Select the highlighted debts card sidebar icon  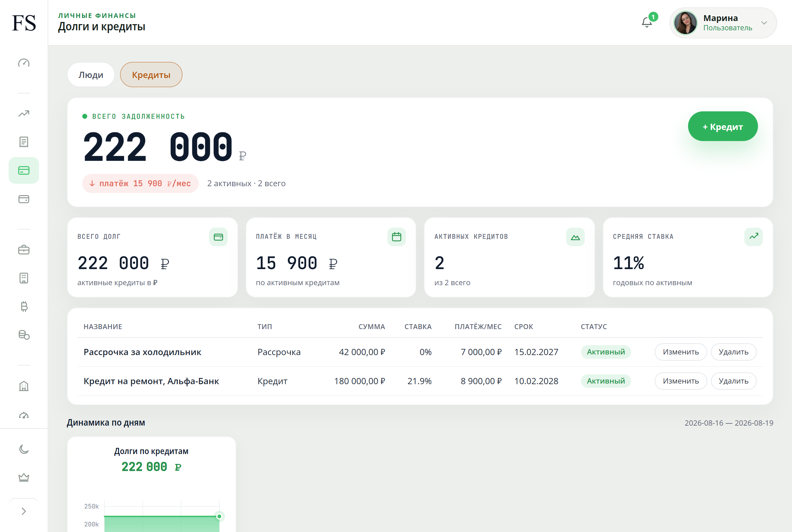click(x=24, y=170)
